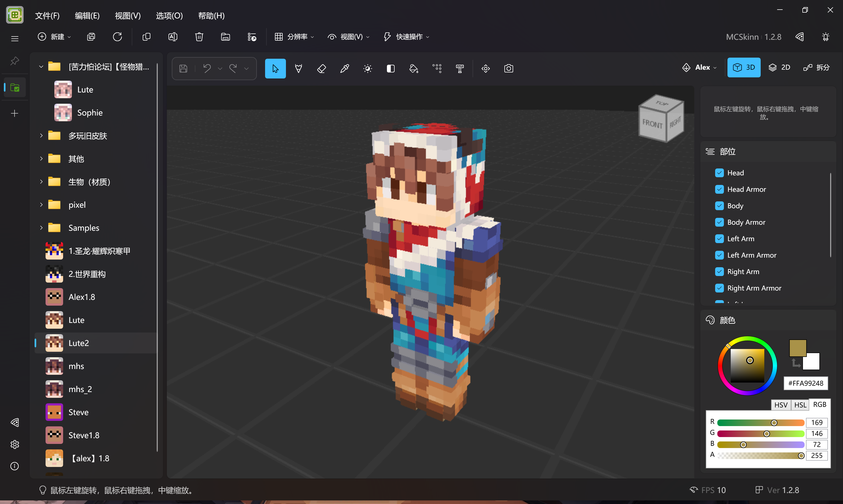
Task: Click the swap colors arrow icon
Action: [796, 363]
